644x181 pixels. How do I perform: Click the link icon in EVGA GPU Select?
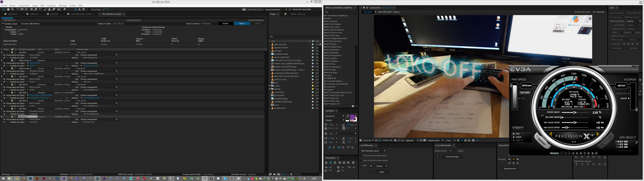[x=636, y=142]
